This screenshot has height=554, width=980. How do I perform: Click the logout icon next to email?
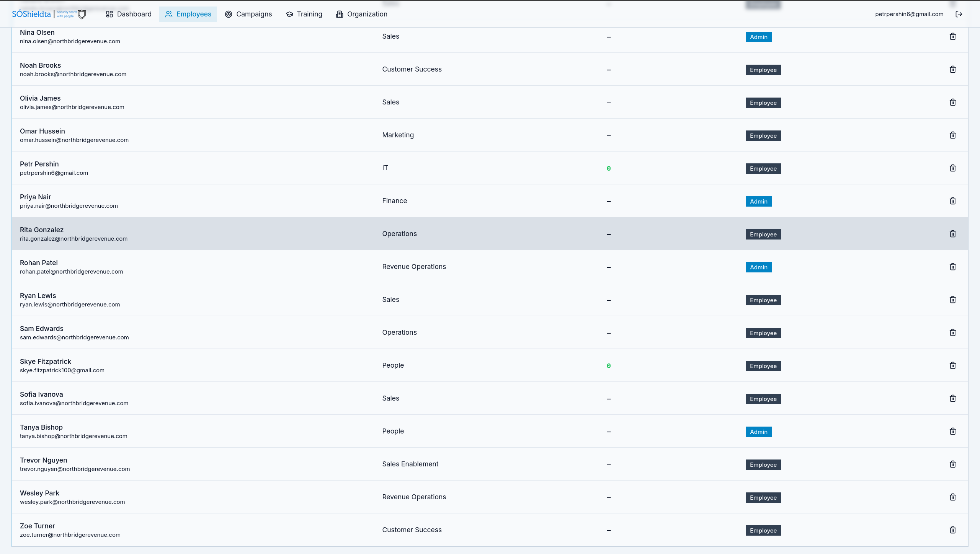click(959, 14)
